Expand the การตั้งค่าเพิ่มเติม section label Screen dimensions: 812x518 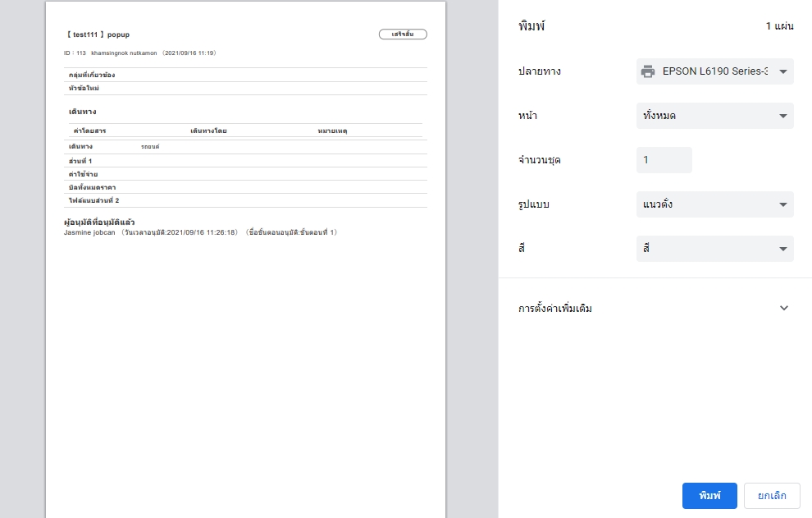tap(555, 309)
